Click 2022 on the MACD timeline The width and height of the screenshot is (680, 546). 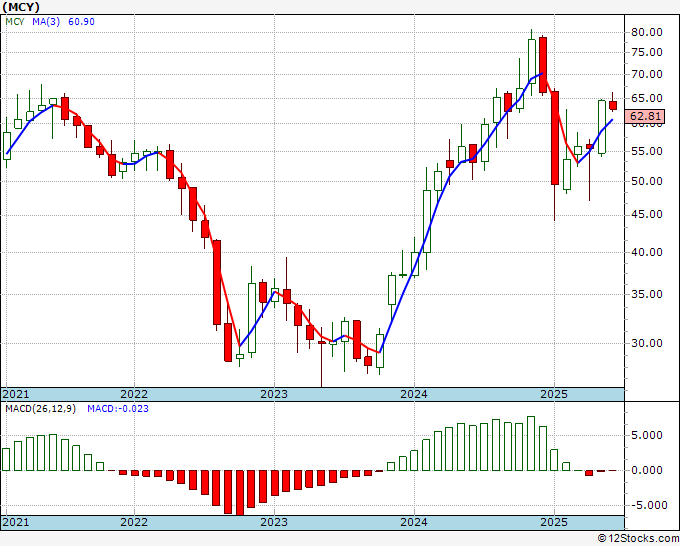[134, 522]
